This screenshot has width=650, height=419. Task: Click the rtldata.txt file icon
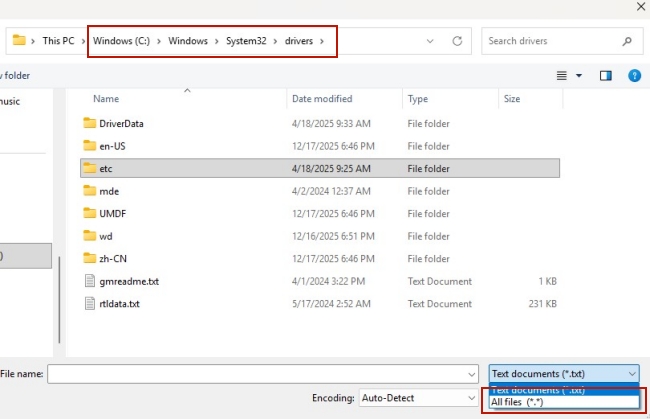click(90, 303)
